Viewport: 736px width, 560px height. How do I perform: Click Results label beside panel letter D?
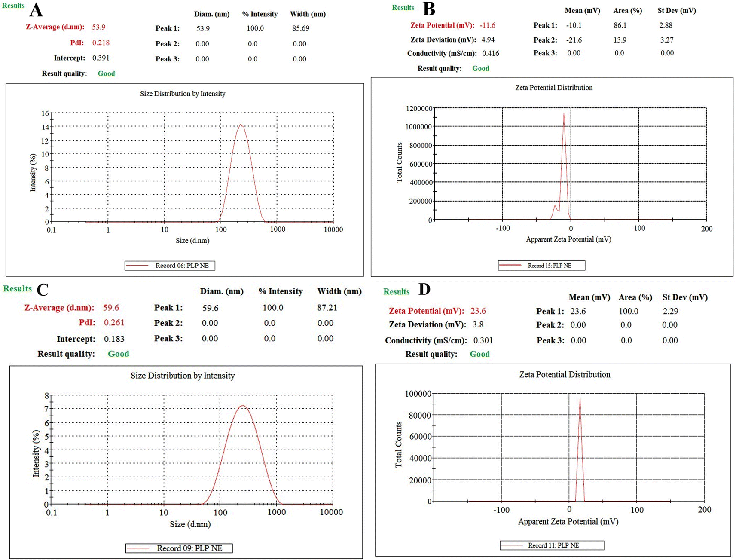pos(396,292)
